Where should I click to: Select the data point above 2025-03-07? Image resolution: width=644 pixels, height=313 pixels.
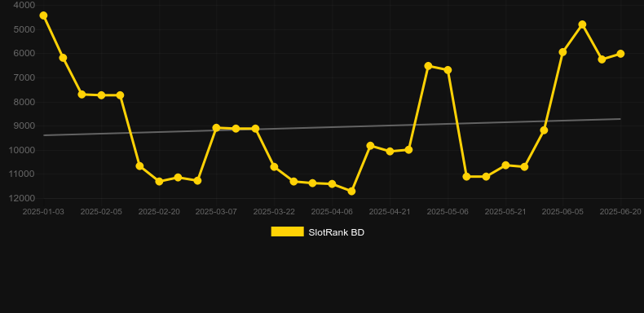(217, 128)
